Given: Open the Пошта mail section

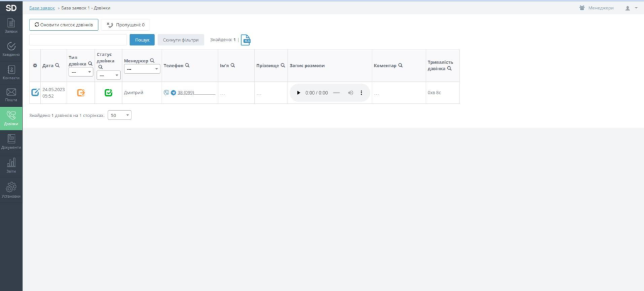Looking at the screenshot, I should [11, 95].
